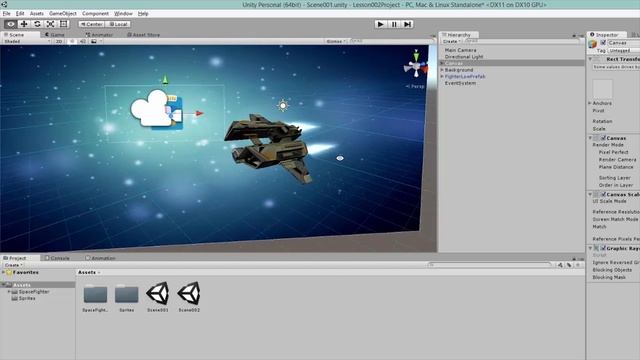Image resolution: width=640 pixels, height=360 pixels.
Task: Collapse the Graphic Raycaster component
Action: coord(591,248)
